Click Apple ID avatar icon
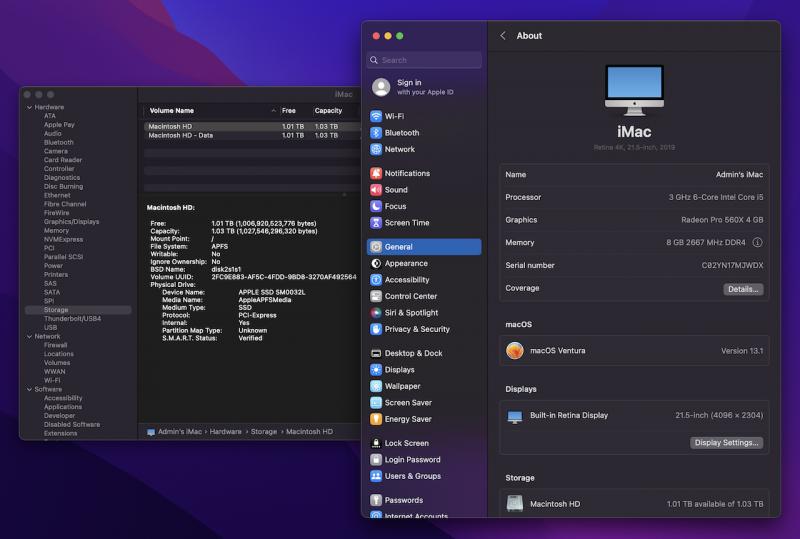 point(381,87)
